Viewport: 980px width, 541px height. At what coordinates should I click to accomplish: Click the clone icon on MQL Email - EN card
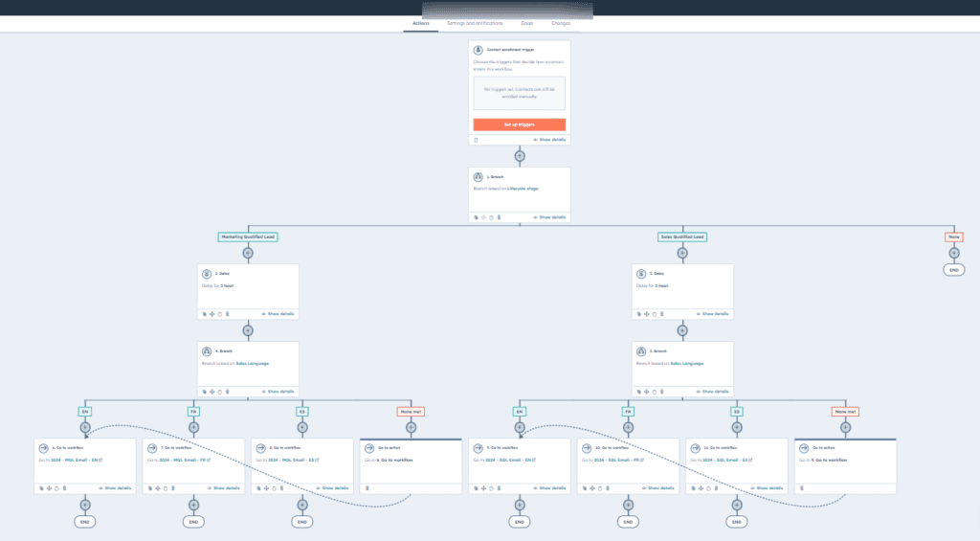(41, 487)
